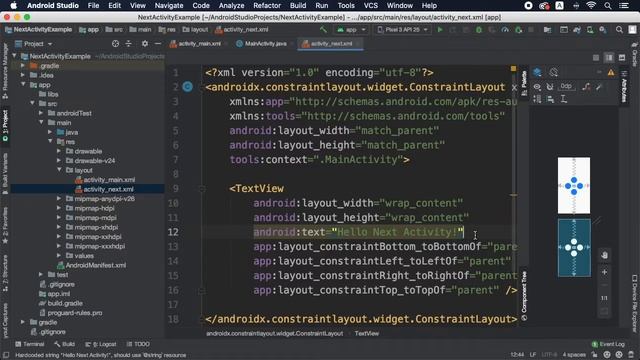640x360 pixels.
Task: Open the Profile app gauge icon
Action: [505, 30]
